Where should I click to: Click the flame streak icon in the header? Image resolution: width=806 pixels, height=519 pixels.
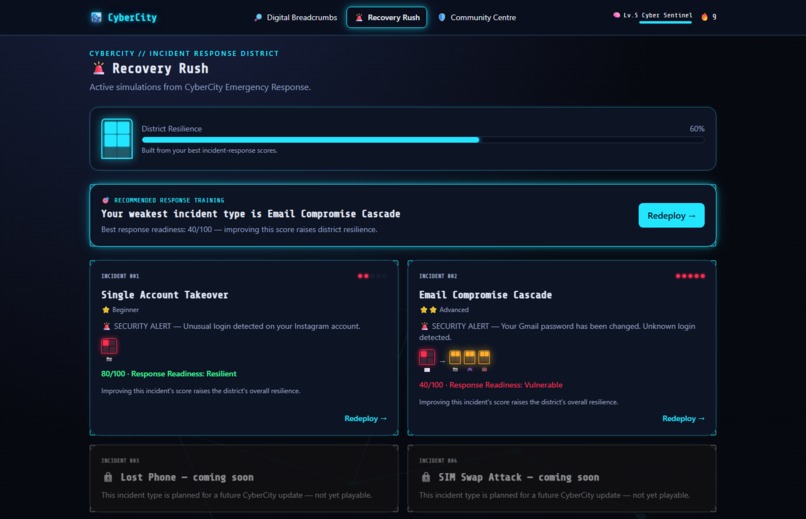click(704, 17)
